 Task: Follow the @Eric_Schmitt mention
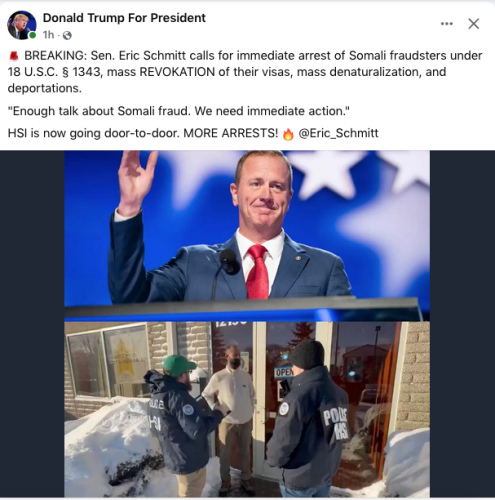pyautogui.click(x=338, y=133)
